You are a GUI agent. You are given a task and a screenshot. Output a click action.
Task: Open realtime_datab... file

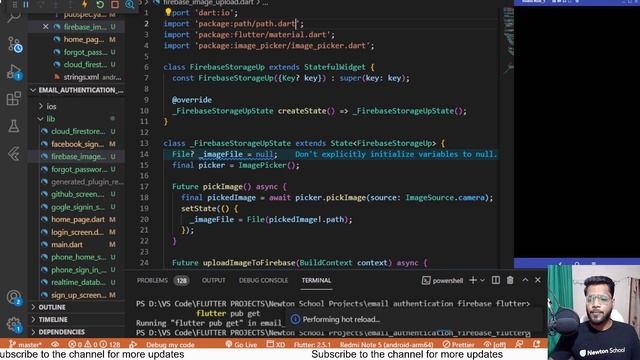[77, 282]
